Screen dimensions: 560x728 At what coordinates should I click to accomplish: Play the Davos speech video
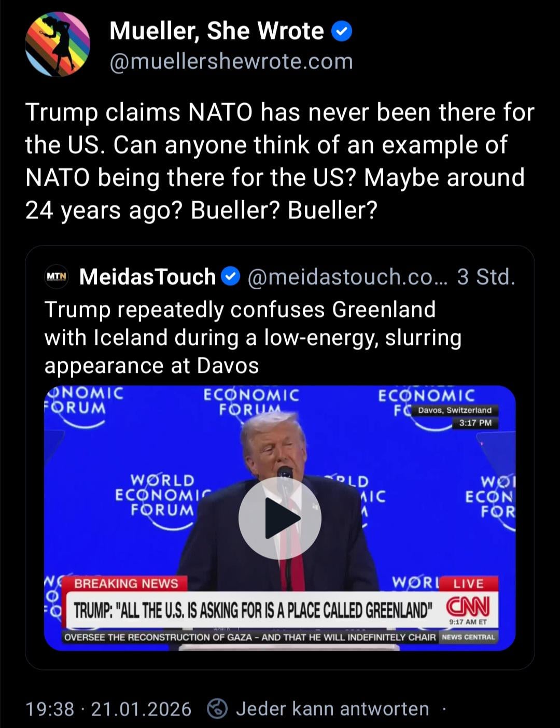click(x=279, y=517)
